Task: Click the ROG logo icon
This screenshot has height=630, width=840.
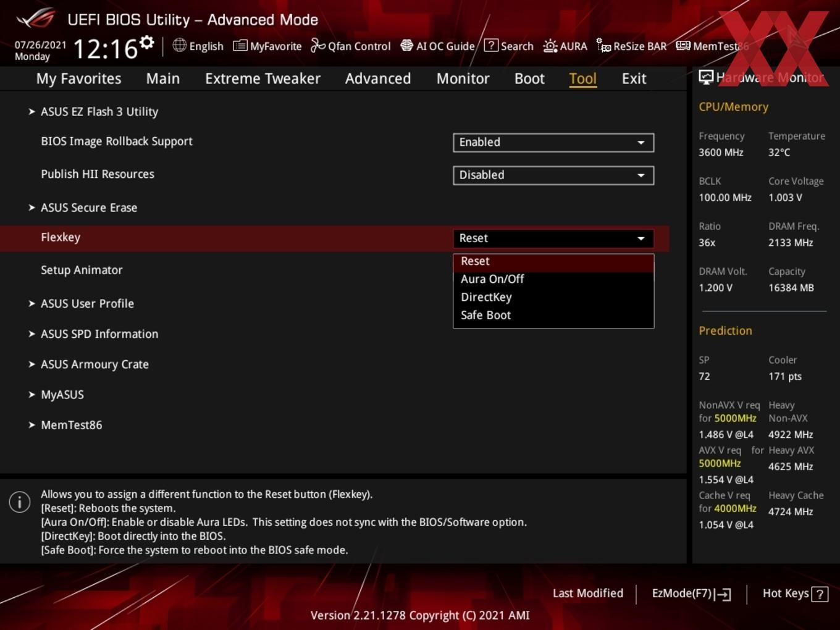Action: pos(35,19)
